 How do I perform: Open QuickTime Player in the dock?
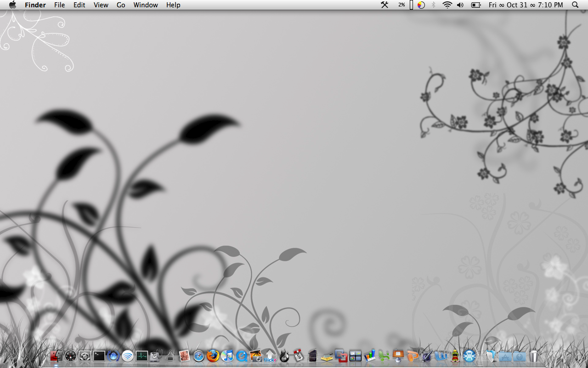point(242,356)
